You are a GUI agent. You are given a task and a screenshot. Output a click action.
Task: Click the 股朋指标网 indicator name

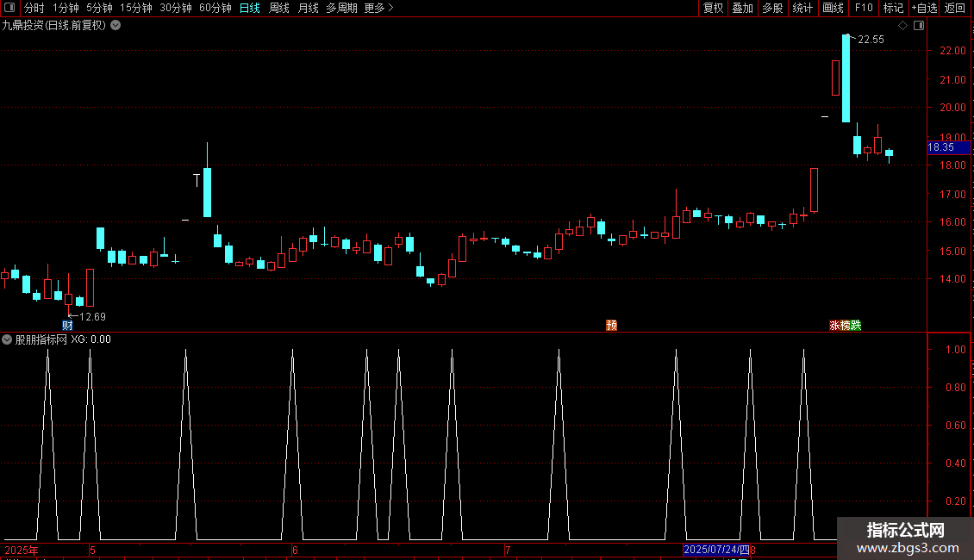(41, 339)
